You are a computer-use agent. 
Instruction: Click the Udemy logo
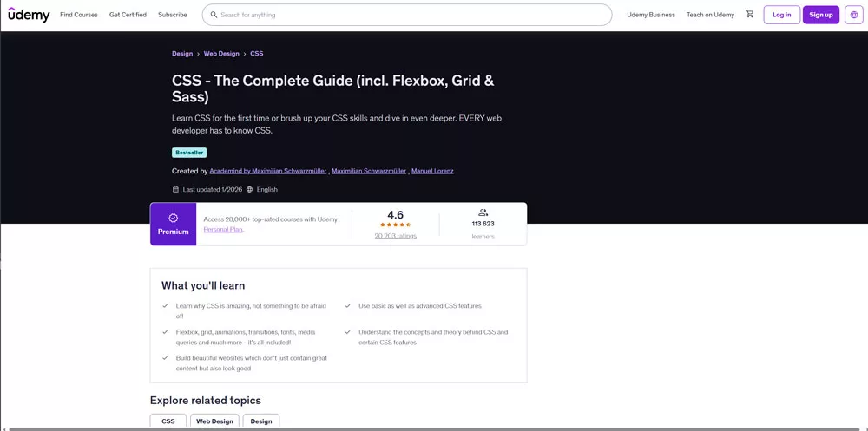point(29,15)
